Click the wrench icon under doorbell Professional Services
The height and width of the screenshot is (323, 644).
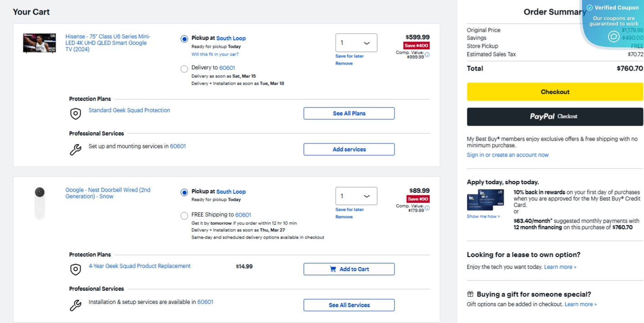coord(76,305)
